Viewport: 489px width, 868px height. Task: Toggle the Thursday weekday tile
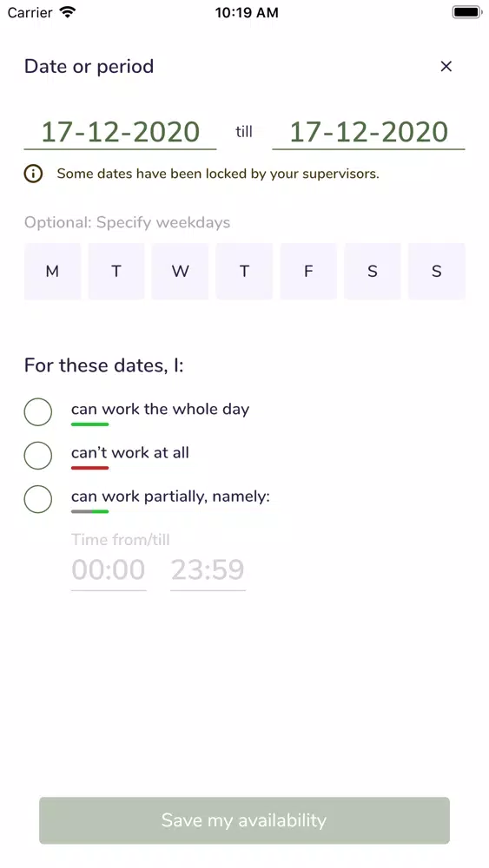[x=244, y=271]
